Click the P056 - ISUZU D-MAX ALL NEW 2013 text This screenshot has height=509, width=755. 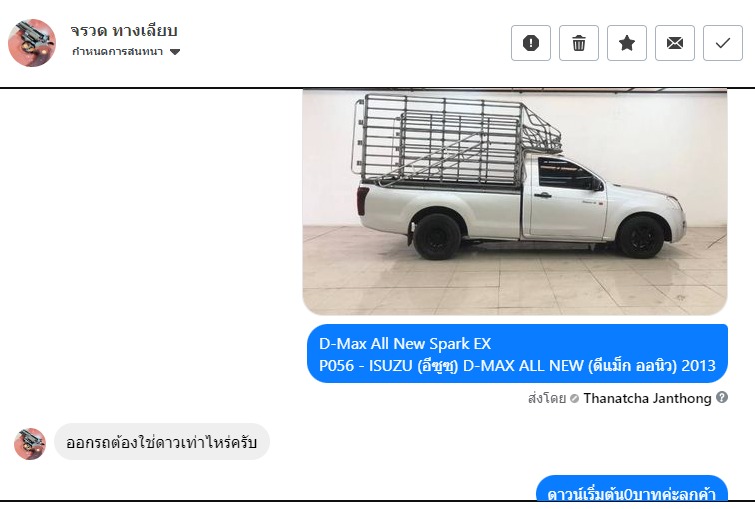point(517,366)
